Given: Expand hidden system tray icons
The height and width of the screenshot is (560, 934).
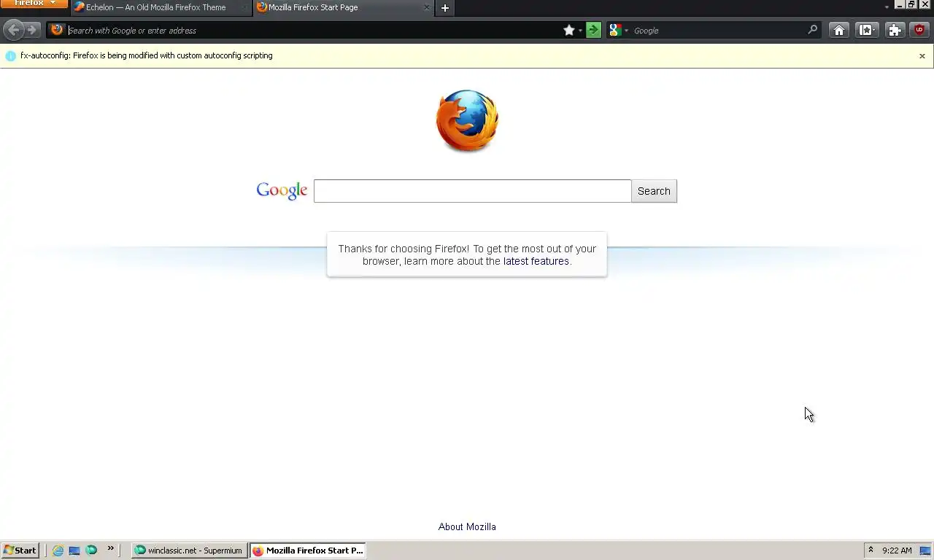Looking at the screenshot, I should (x=871, y=550).
